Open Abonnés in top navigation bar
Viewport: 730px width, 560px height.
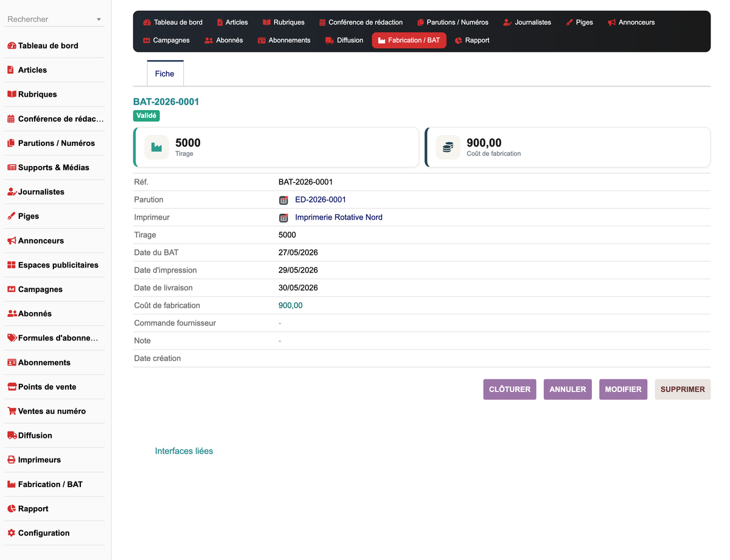[224, 40]
